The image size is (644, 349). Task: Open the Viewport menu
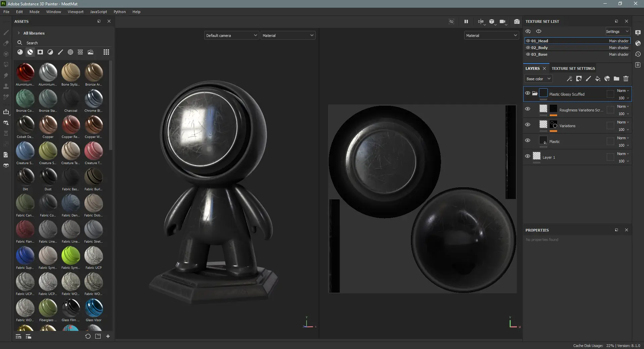coord(75,12)
